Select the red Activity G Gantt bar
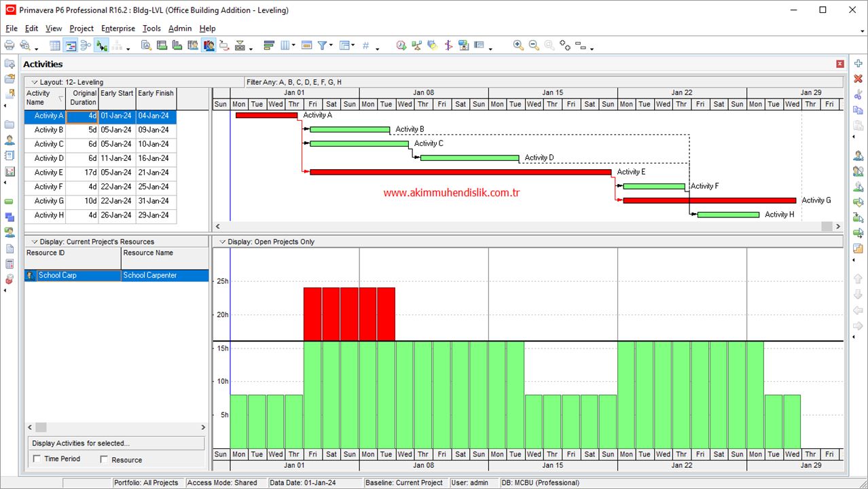This screenshot has height=489, width=868. tap(710, 201)
